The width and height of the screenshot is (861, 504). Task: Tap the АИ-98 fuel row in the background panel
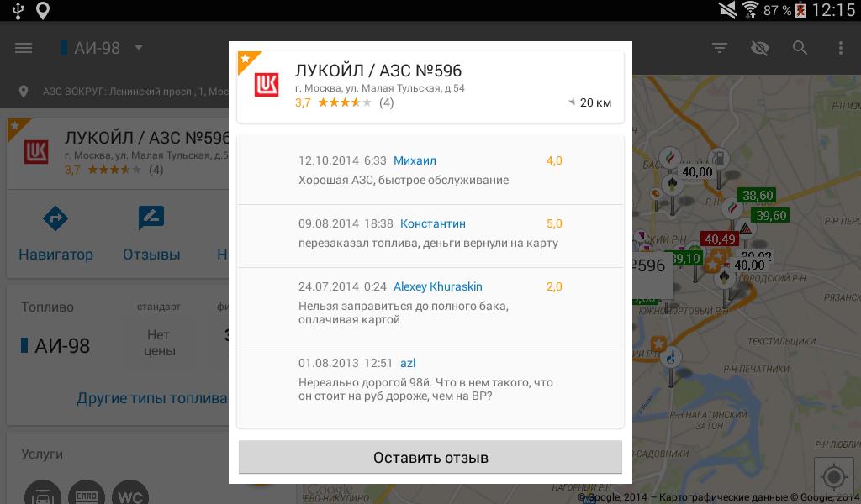tap(55, 345)
